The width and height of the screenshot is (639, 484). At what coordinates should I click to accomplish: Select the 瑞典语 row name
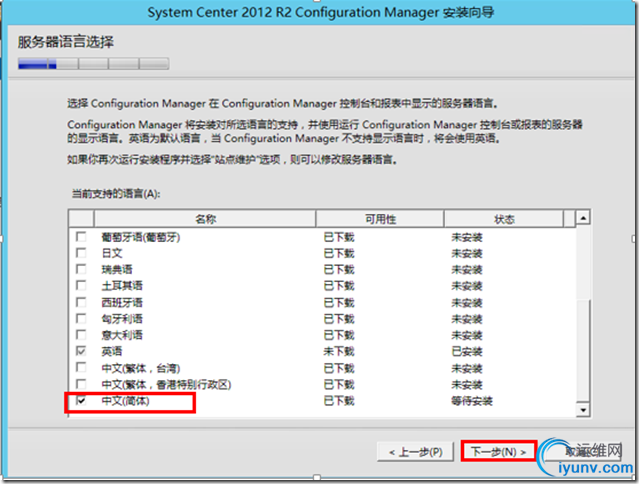(x=117, y=270)
